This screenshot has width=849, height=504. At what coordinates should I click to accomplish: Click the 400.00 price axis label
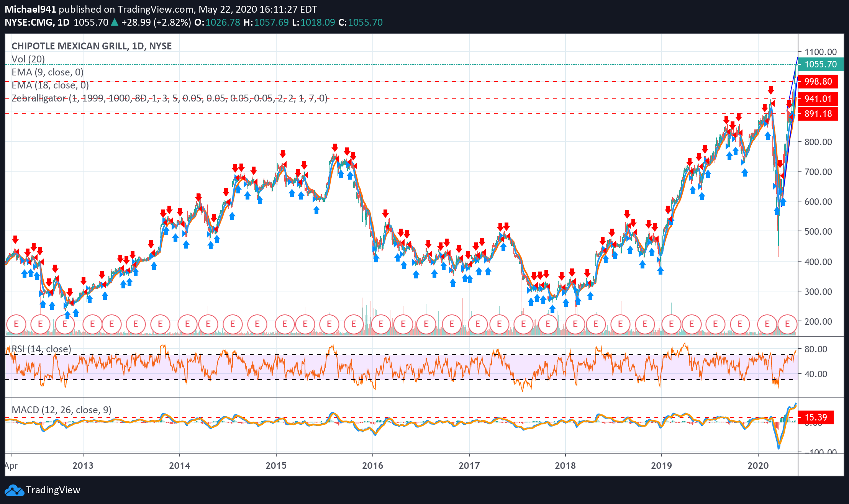818,262
